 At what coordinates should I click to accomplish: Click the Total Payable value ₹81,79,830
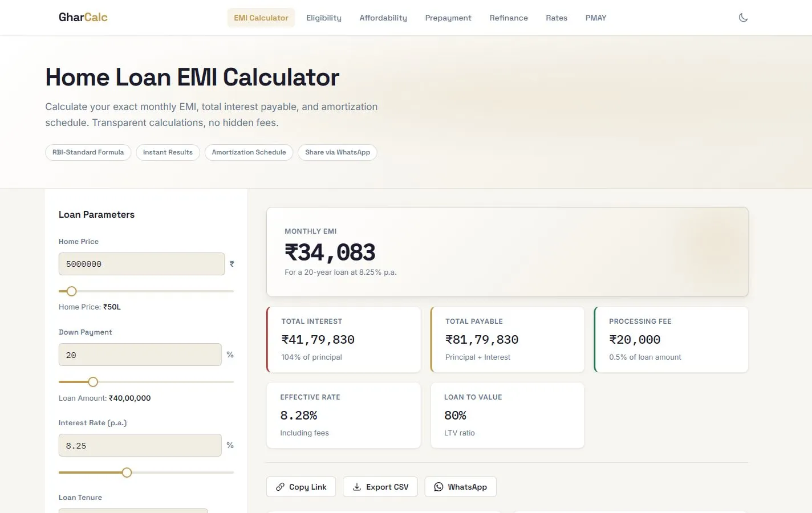point(482,340)
